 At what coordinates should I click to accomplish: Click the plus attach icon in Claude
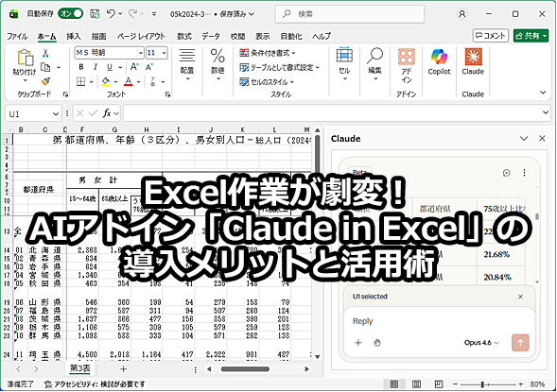[x=358, y=343]
